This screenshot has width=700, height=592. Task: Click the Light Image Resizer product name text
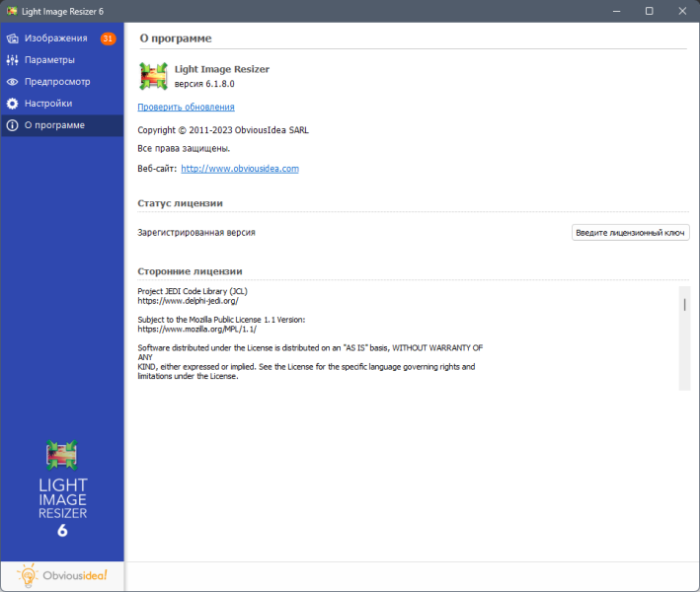222,69
